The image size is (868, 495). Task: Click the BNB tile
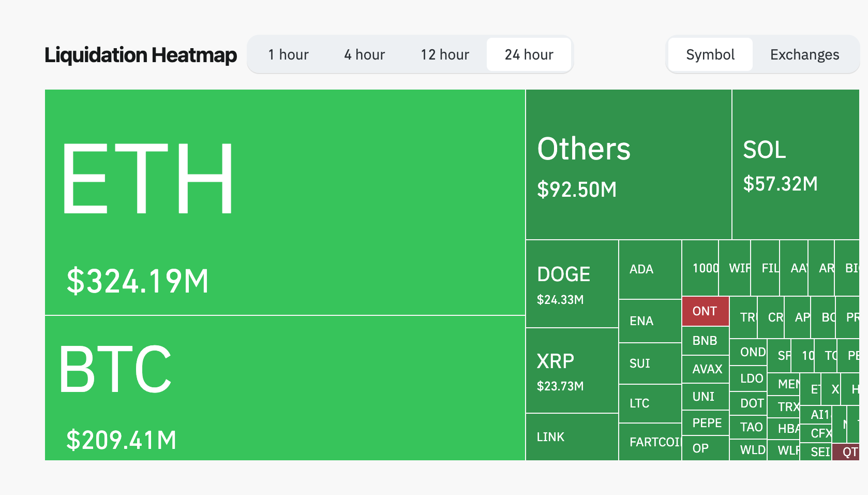[x=706, y=341]
